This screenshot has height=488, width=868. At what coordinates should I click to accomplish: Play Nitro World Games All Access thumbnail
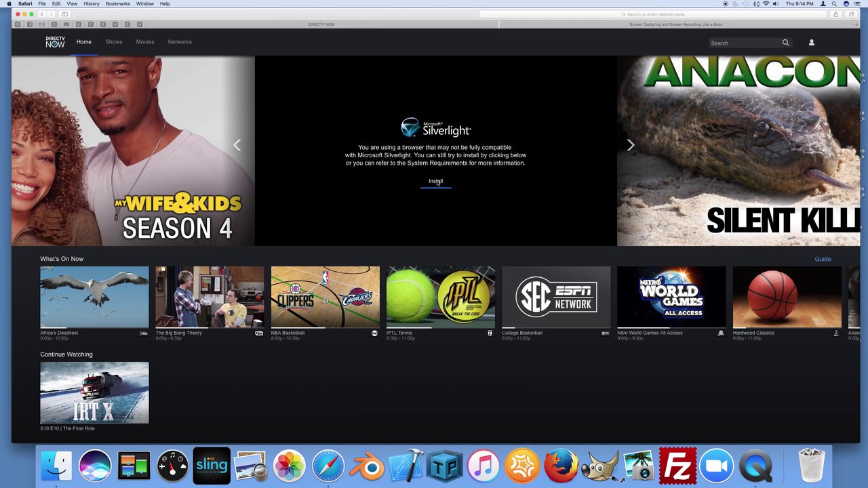[671, 297]
